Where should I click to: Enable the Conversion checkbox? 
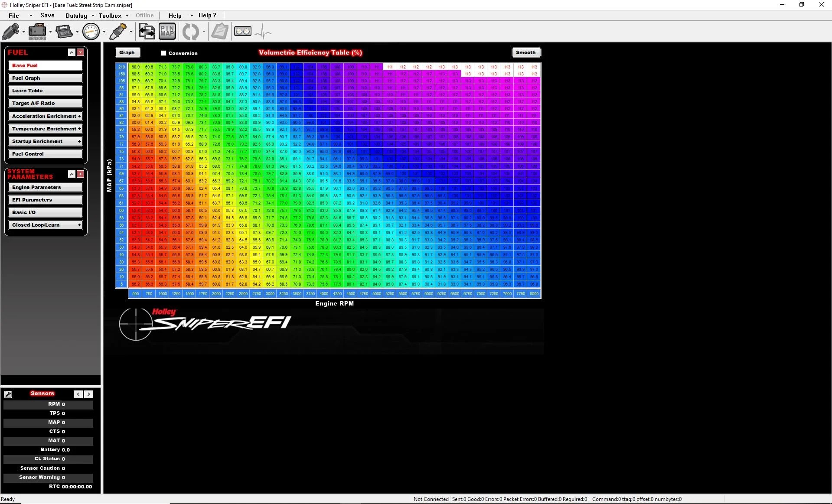163,53
